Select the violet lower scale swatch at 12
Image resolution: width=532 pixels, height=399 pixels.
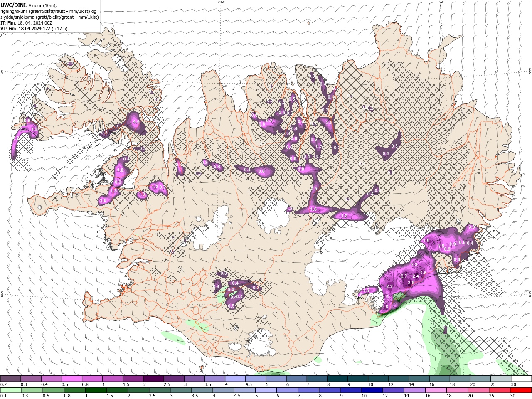pyautogui.click(x=393, y=390)
